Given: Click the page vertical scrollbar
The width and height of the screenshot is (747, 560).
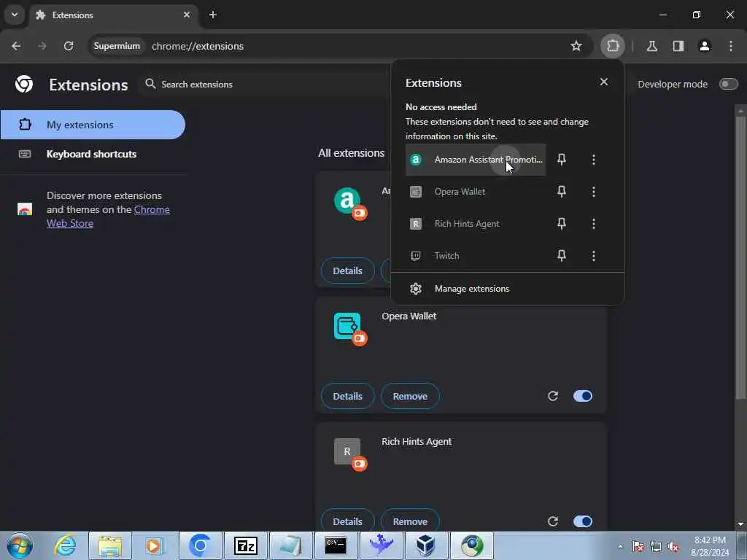Looking at the screenshot, I should (740, 257).
